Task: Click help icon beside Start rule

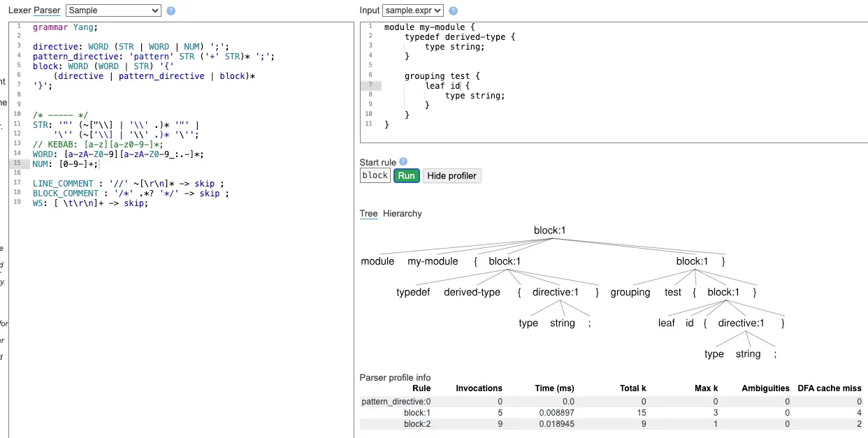Action: (x=403, y=162)
